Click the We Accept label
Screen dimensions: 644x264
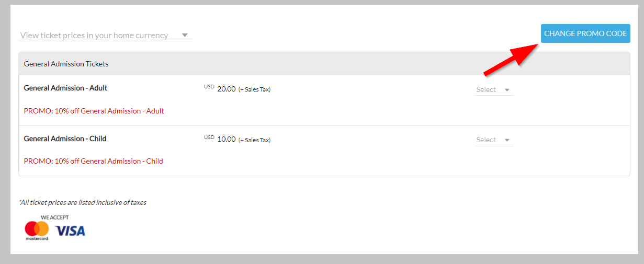click(55, 217)
